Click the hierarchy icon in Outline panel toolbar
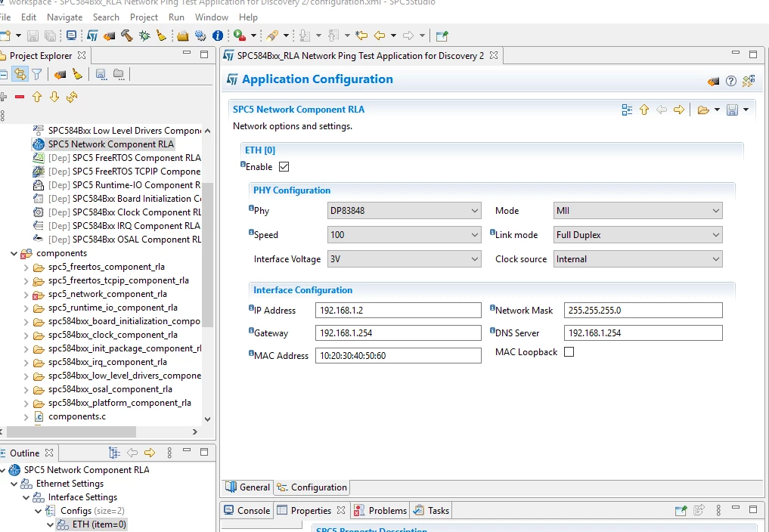The image size is (769, 532). point(114,453)
